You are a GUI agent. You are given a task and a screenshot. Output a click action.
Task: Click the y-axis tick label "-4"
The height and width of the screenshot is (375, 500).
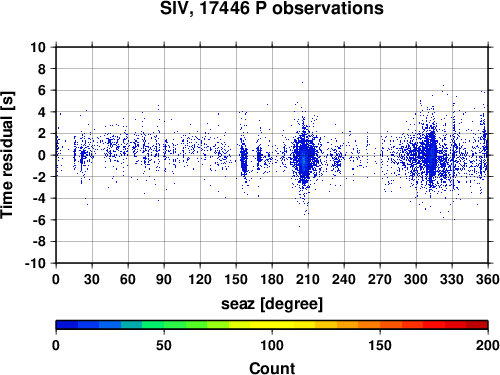(x=39, y=198)
